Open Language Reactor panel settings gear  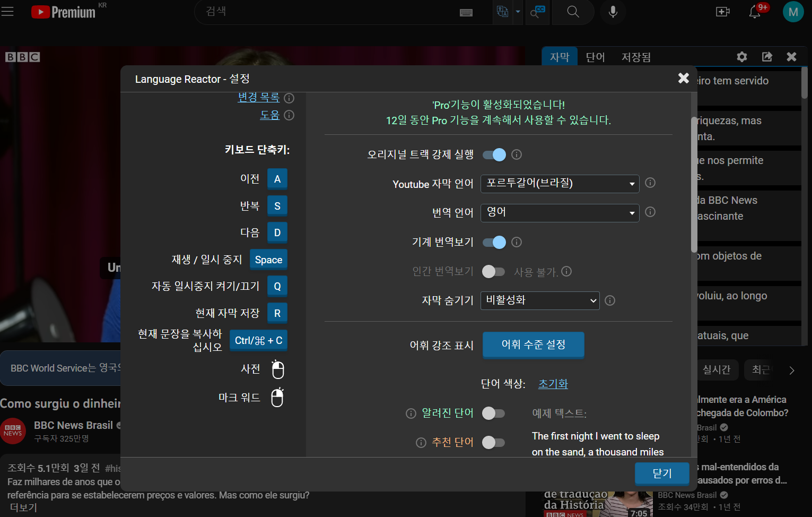click(742, 56)
